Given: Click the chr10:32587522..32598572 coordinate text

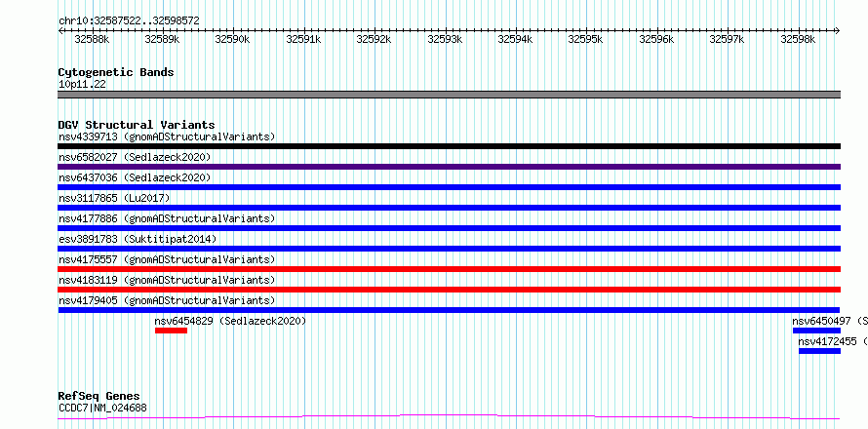Looking at the screenshot, I should tap(129, 21).
